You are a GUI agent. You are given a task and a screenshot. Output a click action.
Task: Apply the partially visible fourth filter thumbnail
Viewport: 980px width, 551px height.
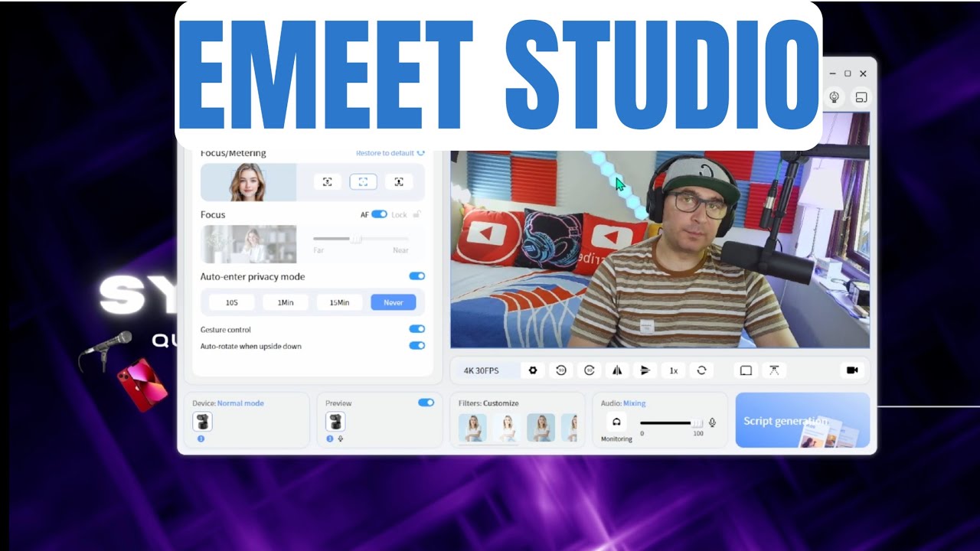[569, 428]
